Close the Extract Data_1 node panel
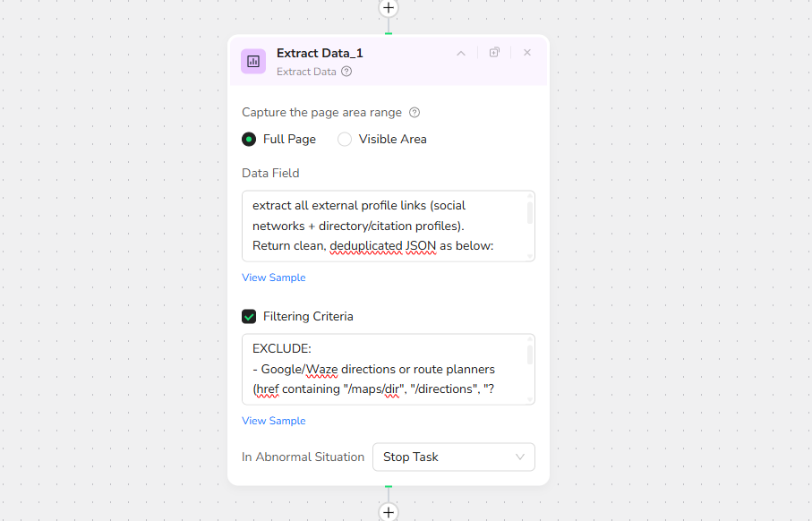 pyautogui.click(x=527, y=53)
